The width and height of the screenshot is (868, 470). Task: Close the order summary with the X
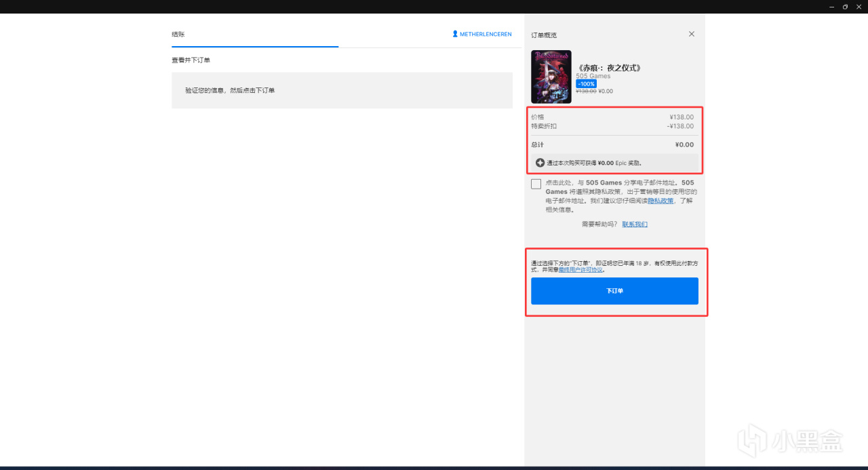coord(692,34)
